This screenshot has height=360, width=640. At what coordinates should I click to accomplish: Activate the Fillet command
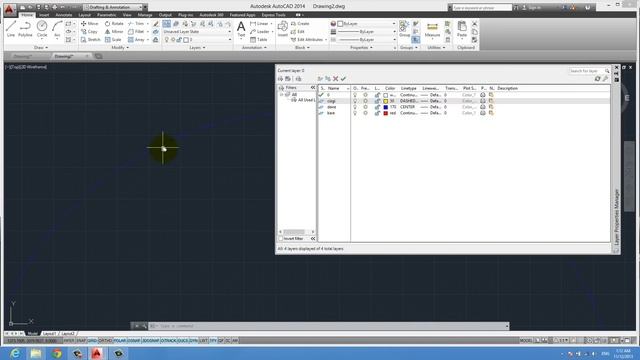click(136, 31)
